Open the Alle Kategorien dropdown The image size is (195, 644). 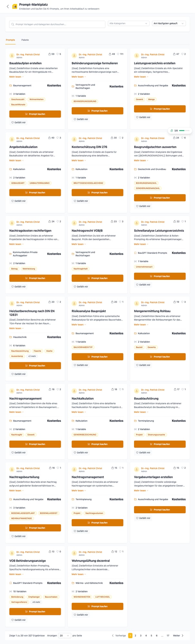point(128,23)
